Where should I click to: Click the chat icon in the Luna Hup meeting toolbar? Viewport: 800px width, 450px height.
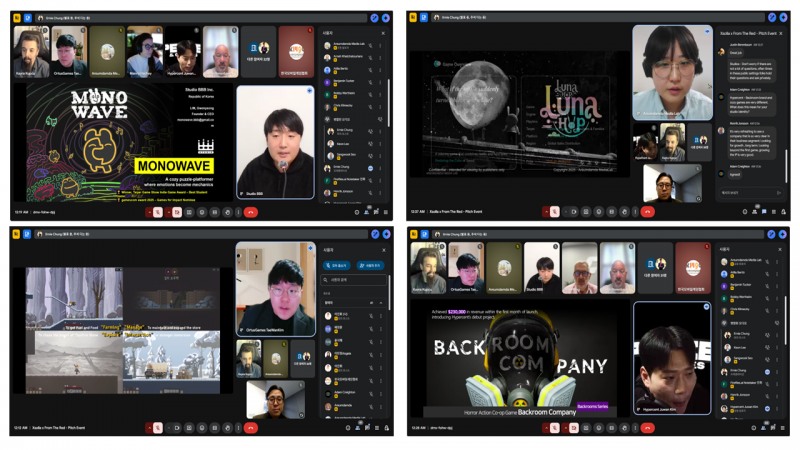click(x=763, y=212)
